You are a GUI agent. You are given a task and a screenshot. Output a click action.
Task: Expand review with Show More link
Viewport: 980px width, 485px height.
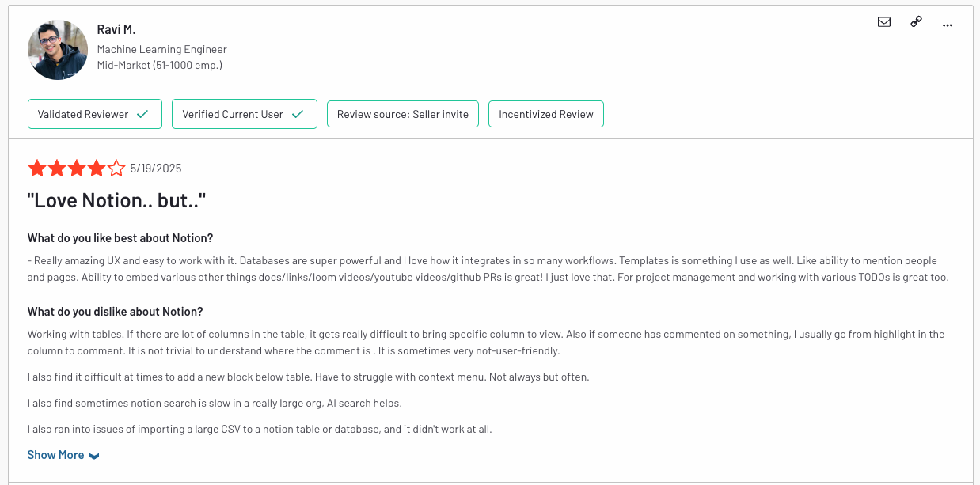[x=55, y=455]
